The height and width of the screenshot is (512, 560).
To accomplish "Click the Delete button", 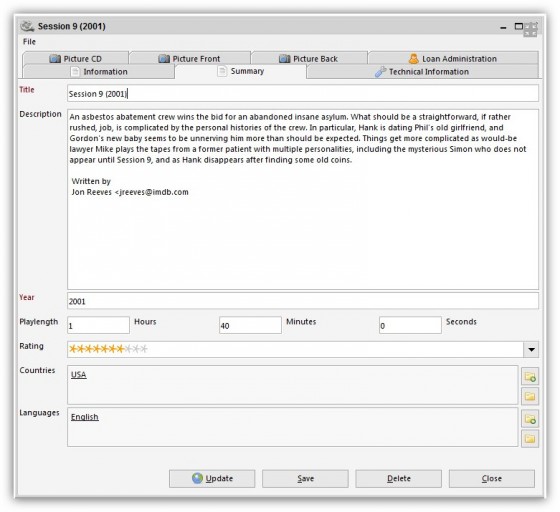I will [x=399, y=478].
